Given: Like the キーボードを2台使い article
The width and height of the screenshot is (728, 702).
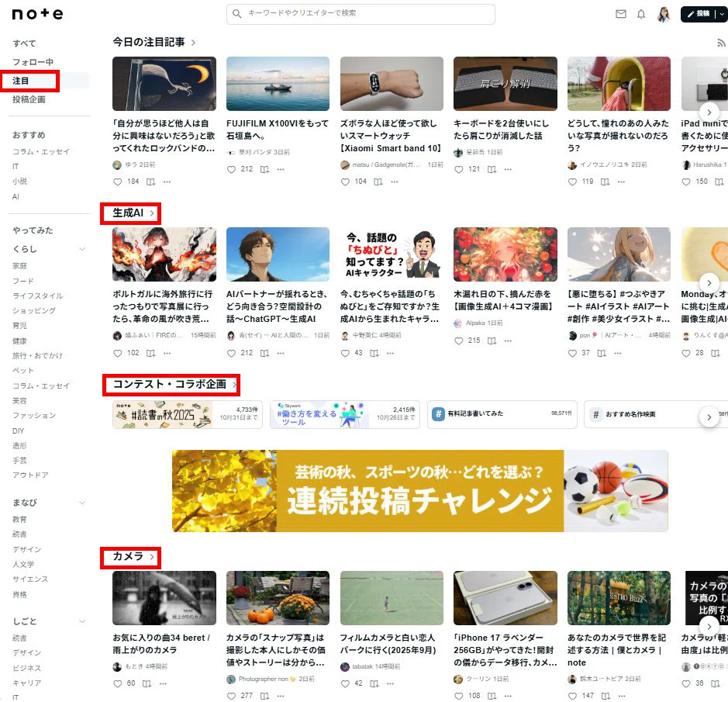Looking at the screenshot, I should pos(458,170).
